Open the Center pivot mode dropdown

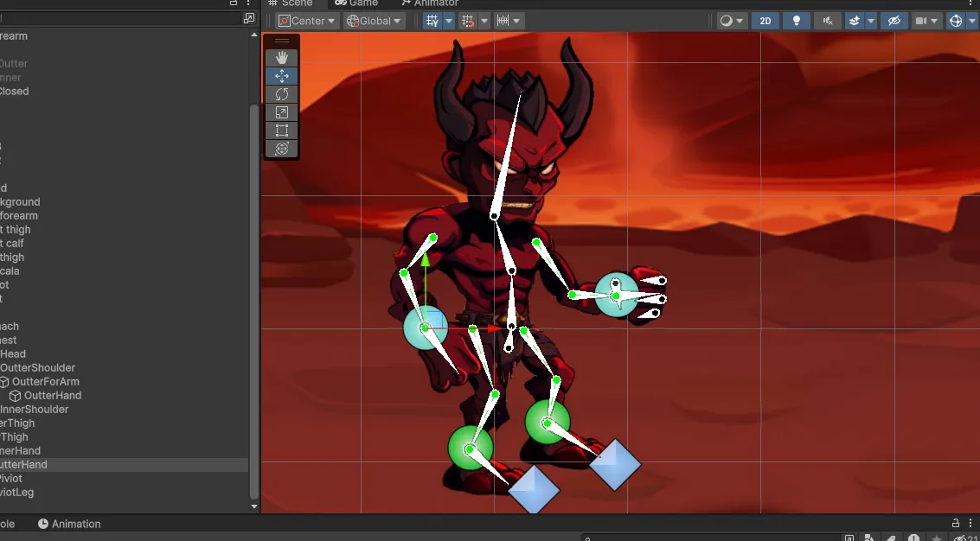(x=308, y=21)
